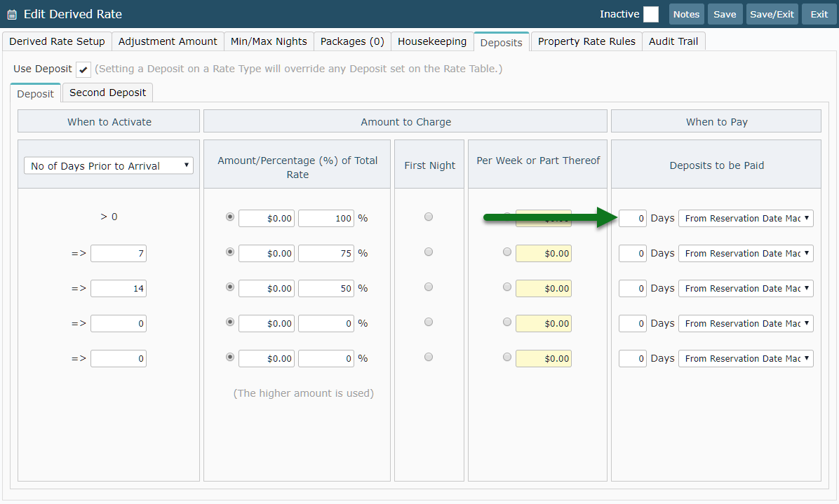Open From Reservation Date dropdown in last row

746,359
